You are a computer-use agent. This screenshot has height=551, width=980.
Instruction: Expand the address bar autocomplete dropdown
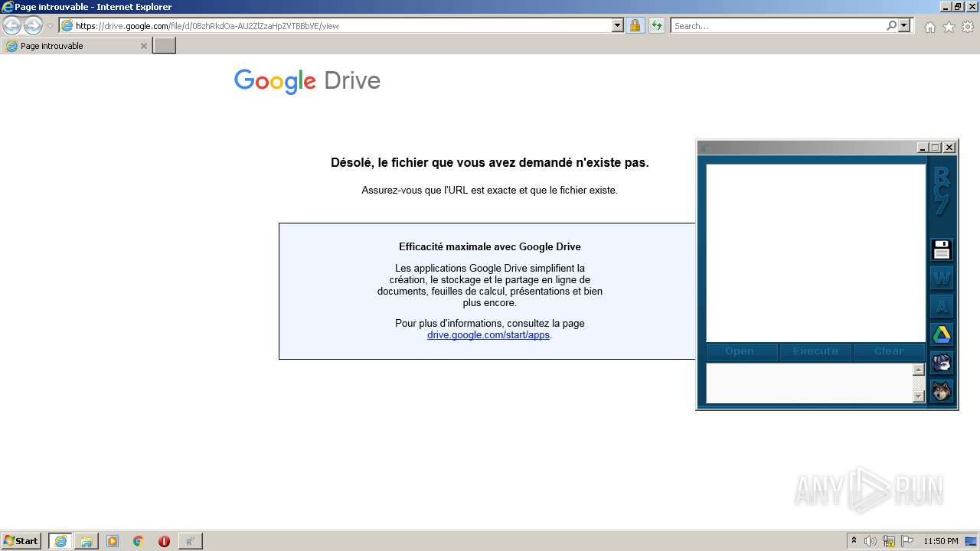pos(618,26)
